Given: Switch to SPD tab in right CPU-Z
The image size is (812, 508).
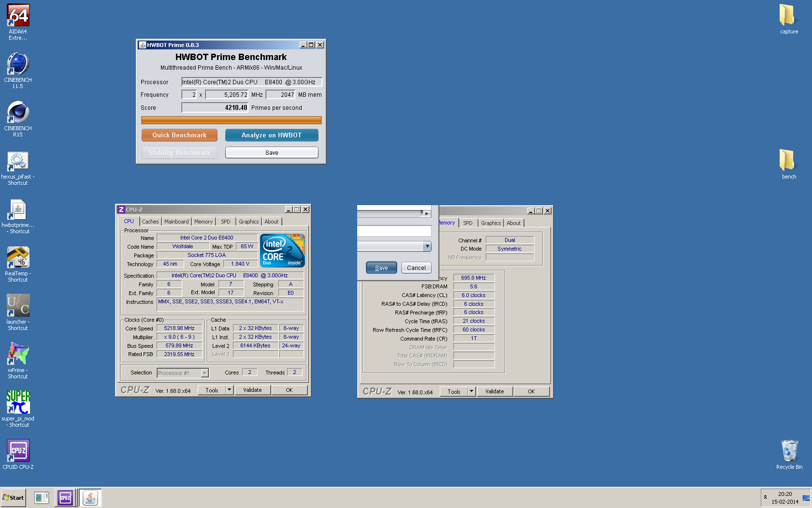Looking at the screenshot, I should point(468,223).
